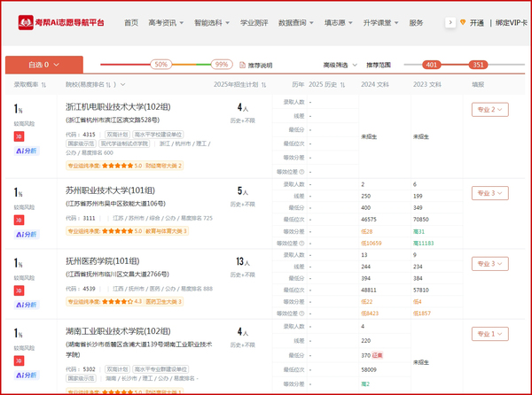This screenshot has width=532, height=395.
Task: Click the 50% marker on probability slider
Action: (x=160, y=65)
